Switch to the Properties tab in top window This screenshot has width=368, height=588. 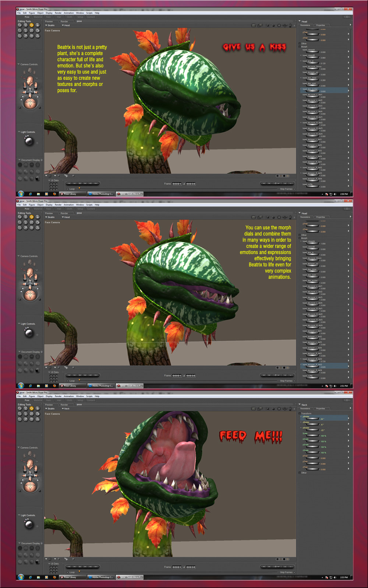pyautogui.click(x=321, y=25)
